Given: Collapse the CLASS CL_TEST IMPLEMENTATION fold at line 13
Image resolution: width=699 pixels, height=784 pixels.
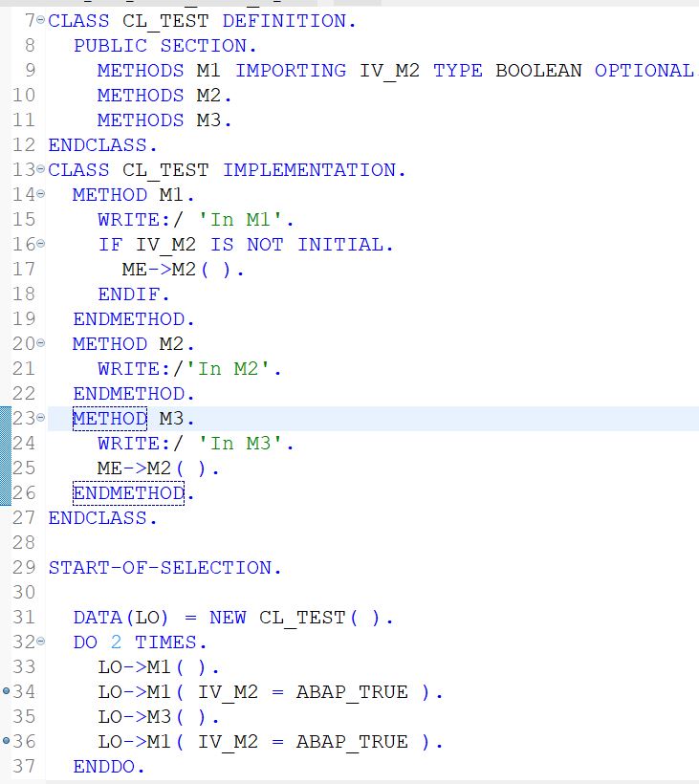Looking at the screenshot, I should point(40,169).
